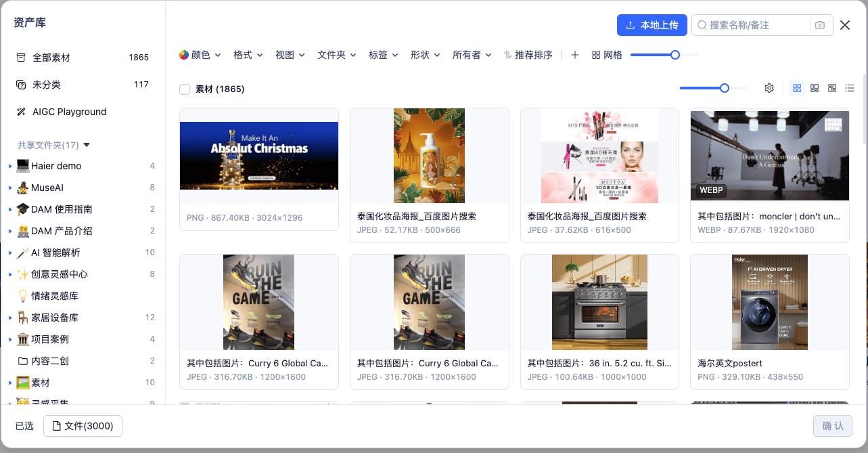
Task: Tick the 素材 (1865) select-all checkbox
Action: pyautogui.click(x=185, y=89)
